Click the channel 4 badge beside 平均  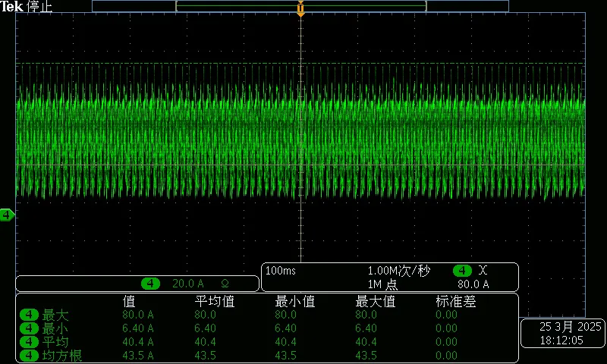coord(29,342)
